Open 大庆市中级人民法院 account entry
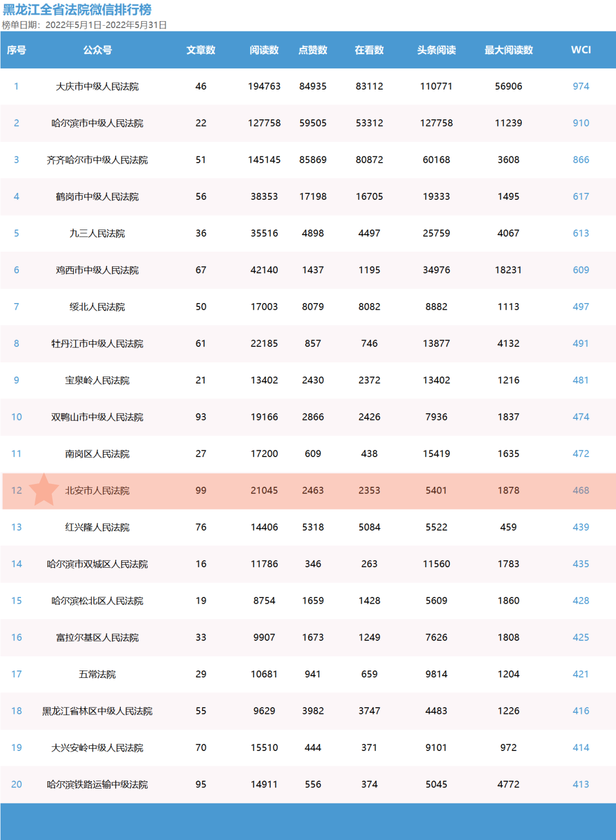 [x=98, y=87]
